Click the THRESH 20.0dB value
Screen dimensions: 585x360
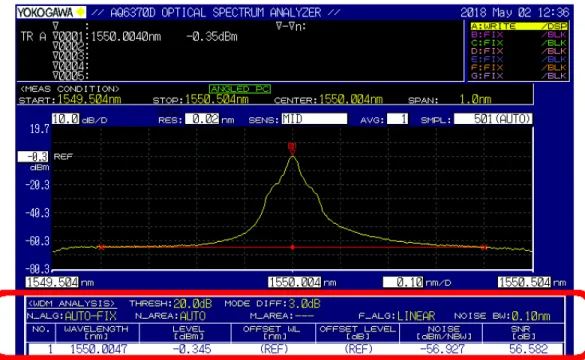pyautogui.click(x=193, y=304)
